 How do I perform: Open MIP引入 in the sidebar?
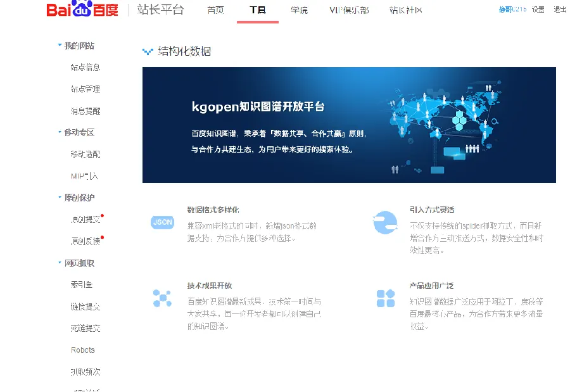(x=85, y=176)
